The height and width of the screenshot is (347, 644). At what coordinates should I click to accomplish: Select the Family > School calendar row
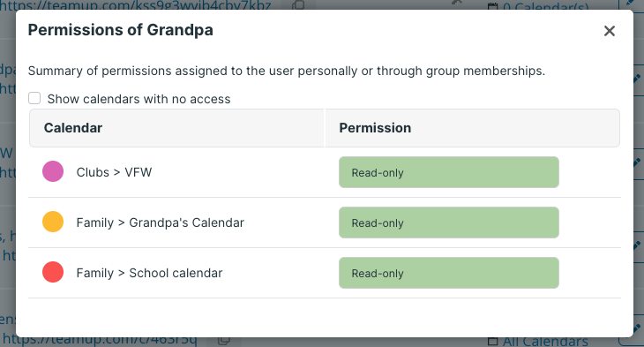tap(325, 273)
